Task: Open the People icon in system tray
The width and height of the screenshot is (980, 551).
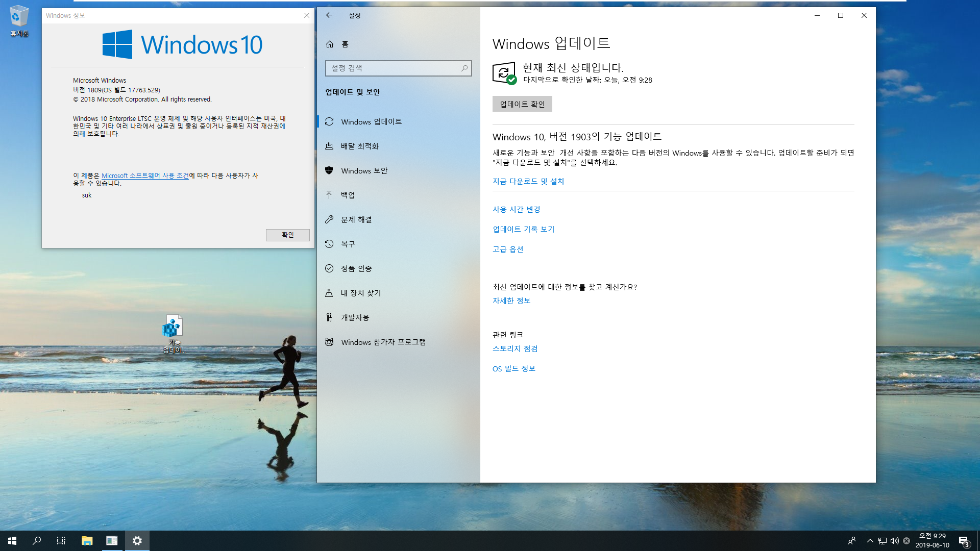Action: coord(851,541)
